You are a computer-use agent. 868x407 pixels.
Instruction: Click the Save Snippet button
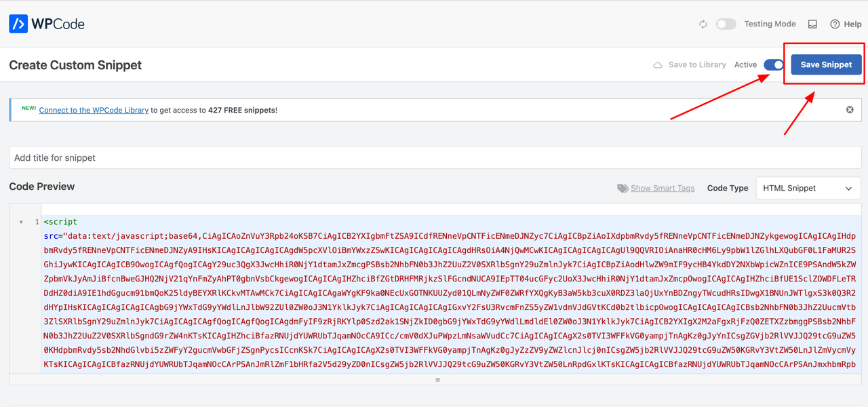pyautogui.click(x=826, y=65)
